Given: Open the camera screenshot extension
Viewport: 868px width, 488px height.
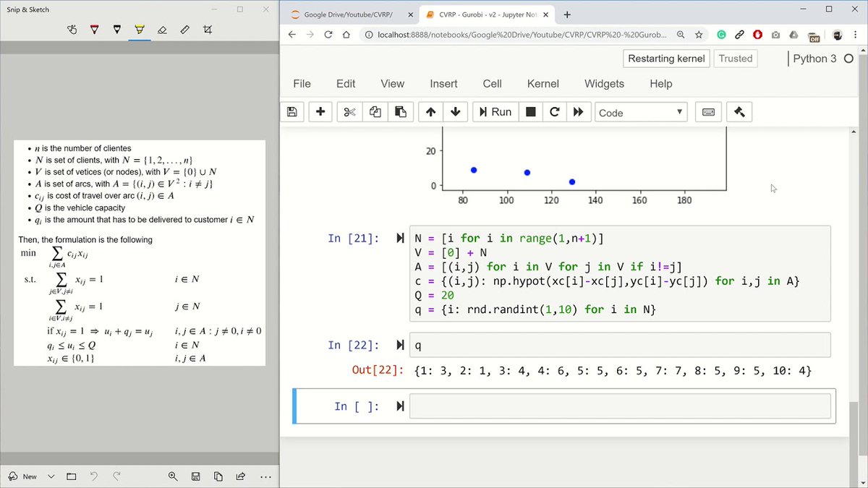Looking at the screenshot, I should (775, 35).
